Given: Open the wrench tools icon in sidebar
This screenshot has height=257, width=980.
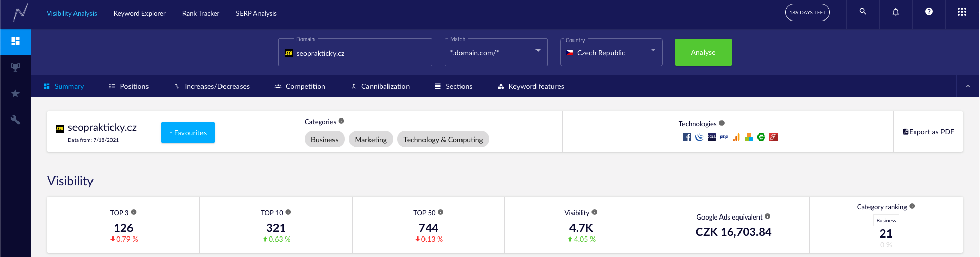Looking at the screenshot, I should (x=15, y=120).
